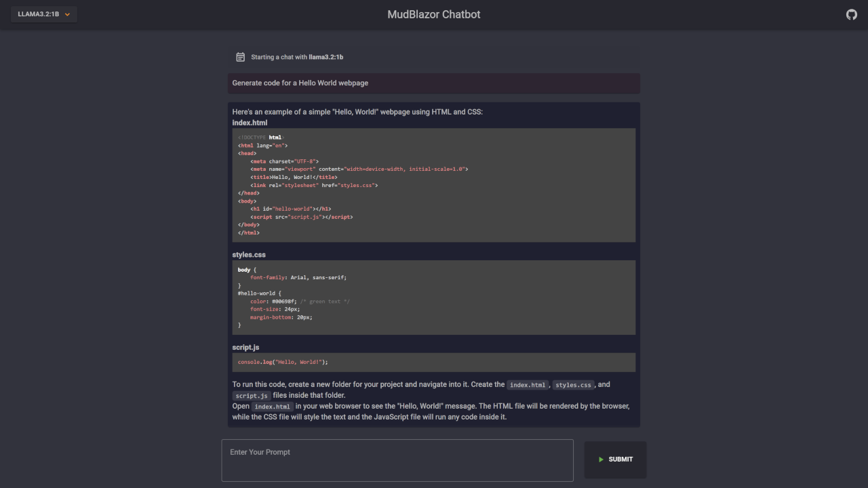
Task: Expand the LLAMA3.2:1B model dropdown
Action: point(43,14)
